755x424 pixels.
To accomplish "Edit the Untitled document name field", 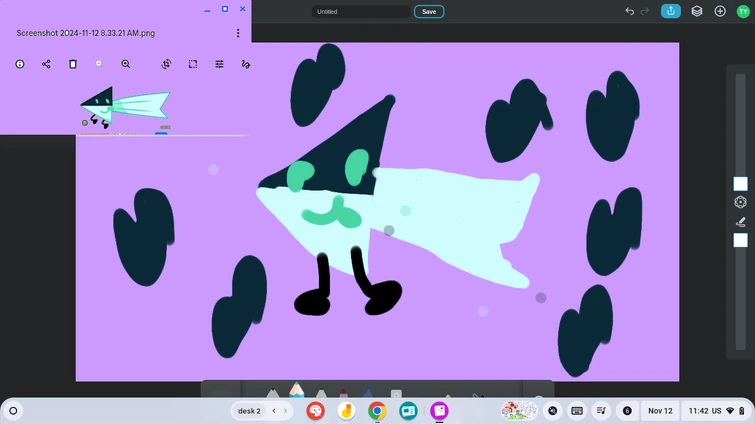I will click(x=360, y=12).
